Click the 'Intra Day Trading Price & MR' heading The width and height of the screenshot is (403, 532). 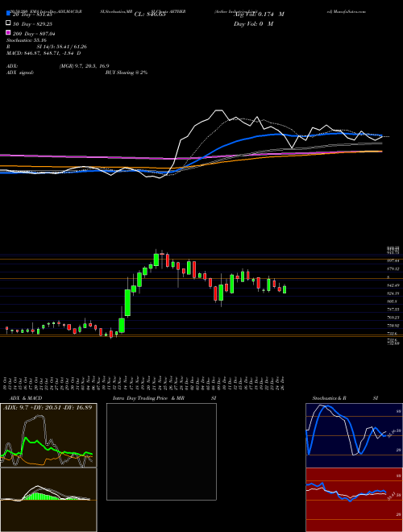click(x=148, y=398)
